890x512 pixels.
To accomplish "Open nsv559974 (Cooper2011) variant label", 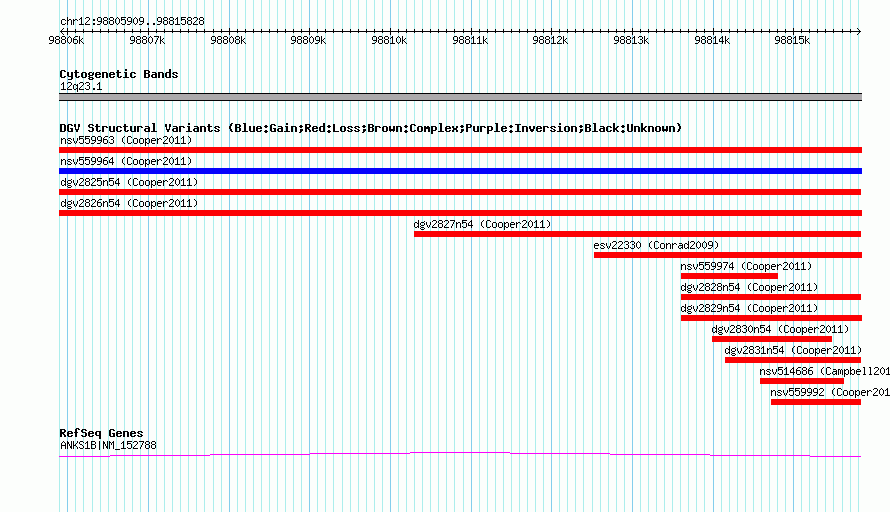I will [x=746, y=266].
